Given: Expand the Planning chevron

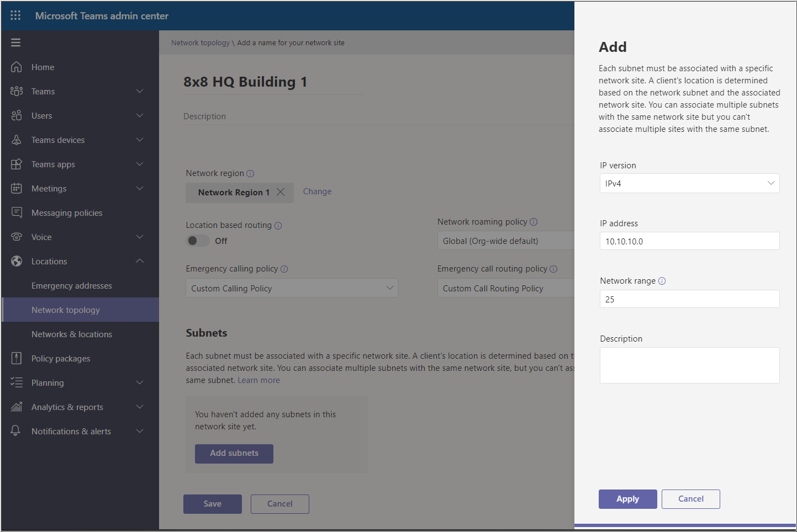Looking at the screenshot, I should [140, 382].
